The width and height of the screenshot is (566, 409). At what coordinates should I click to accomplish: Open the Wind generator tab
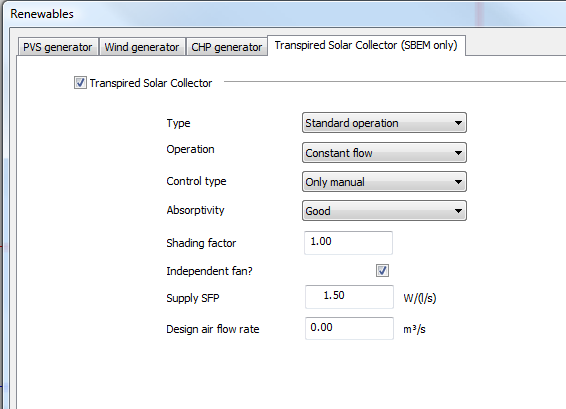click(142, 47)
